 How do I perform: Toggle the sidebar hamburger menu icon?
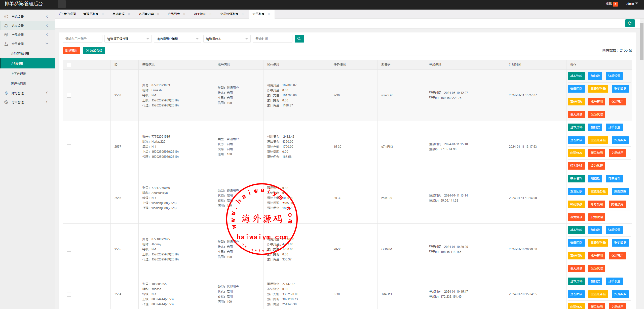coord(62,4)
